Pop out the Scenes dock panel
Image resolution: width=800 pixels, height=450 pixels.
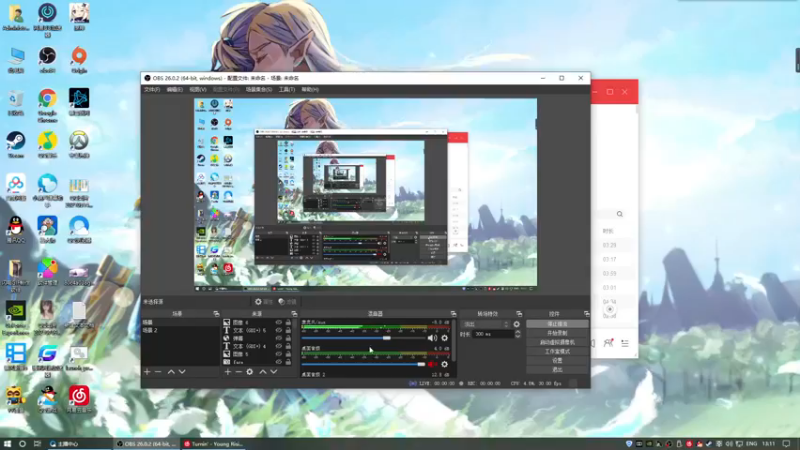(x=216, y=314)
